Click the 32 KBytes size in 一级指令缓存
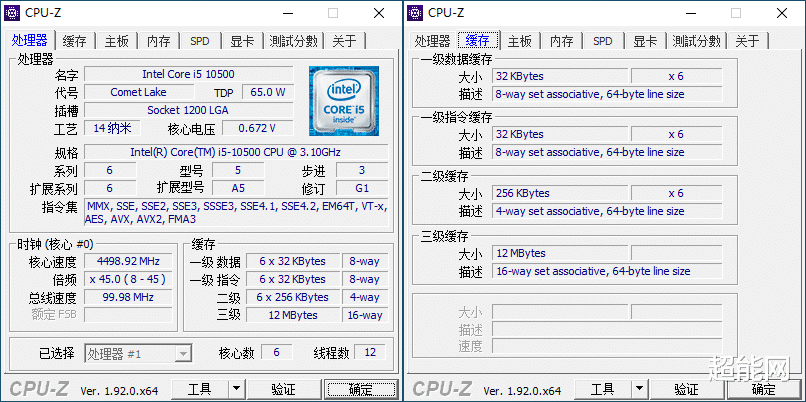 560,134
